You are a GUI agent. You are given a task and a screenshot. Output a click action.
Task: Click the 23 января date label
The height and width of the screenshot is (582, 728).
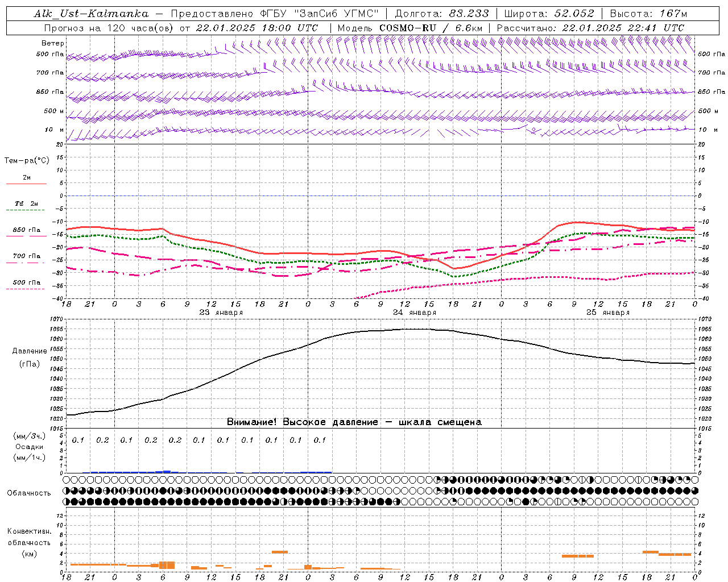click(x=221, y=313)
